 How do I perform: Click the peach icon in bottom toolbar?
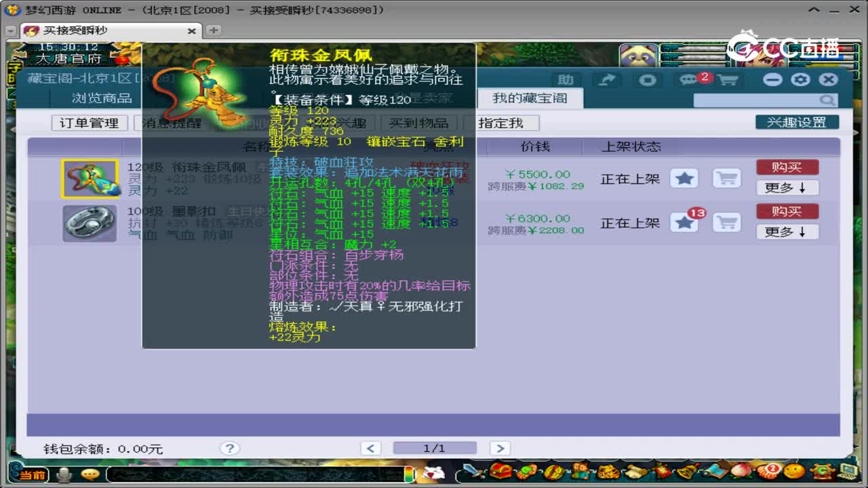point(742,472)
